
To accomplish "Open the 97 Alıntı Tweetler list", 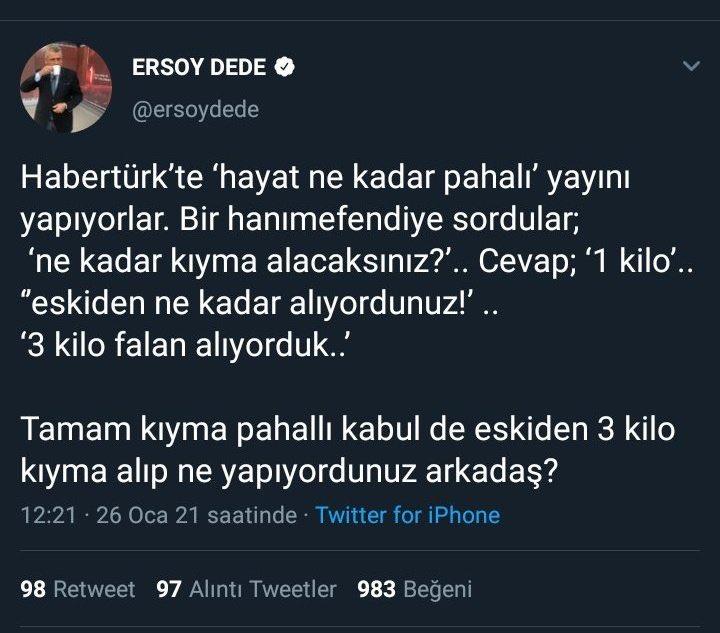I will tap(247, 589).
